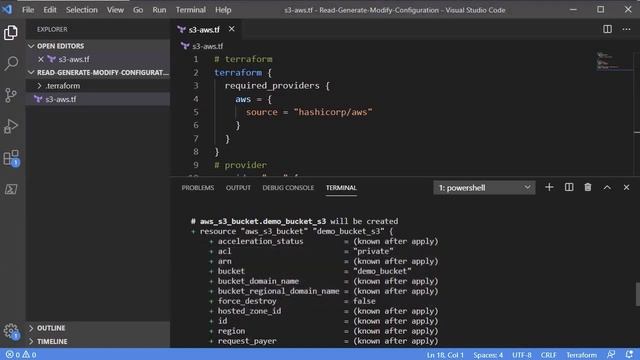The image size is (640, 360).
Task: Click the required_providers keyword on line 3
Action: point(272,85)
